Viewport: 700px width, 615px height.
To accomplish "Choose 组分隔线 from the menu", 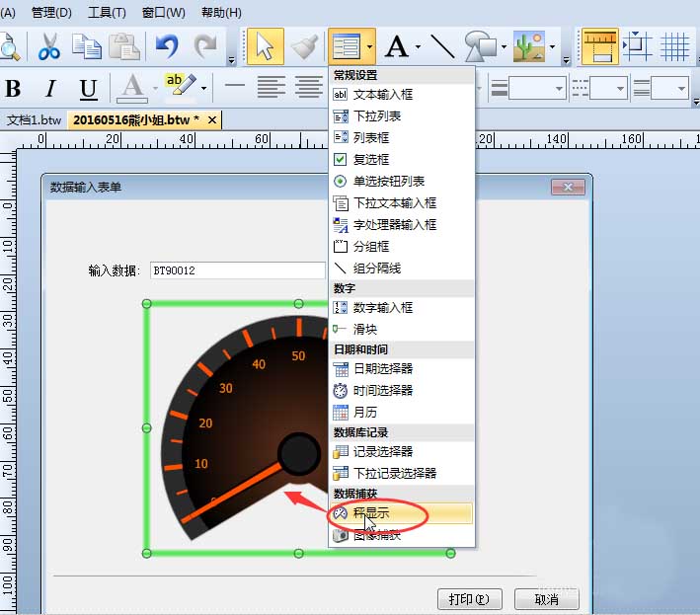I will coord(402,269).
